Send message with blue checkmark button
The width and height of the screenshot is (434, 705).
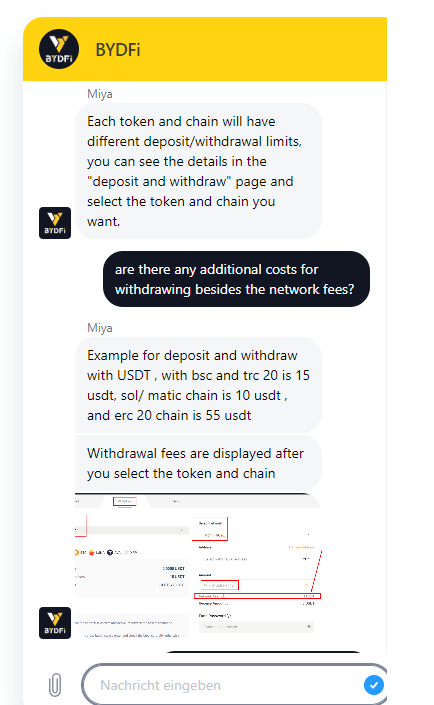(374, 685)
